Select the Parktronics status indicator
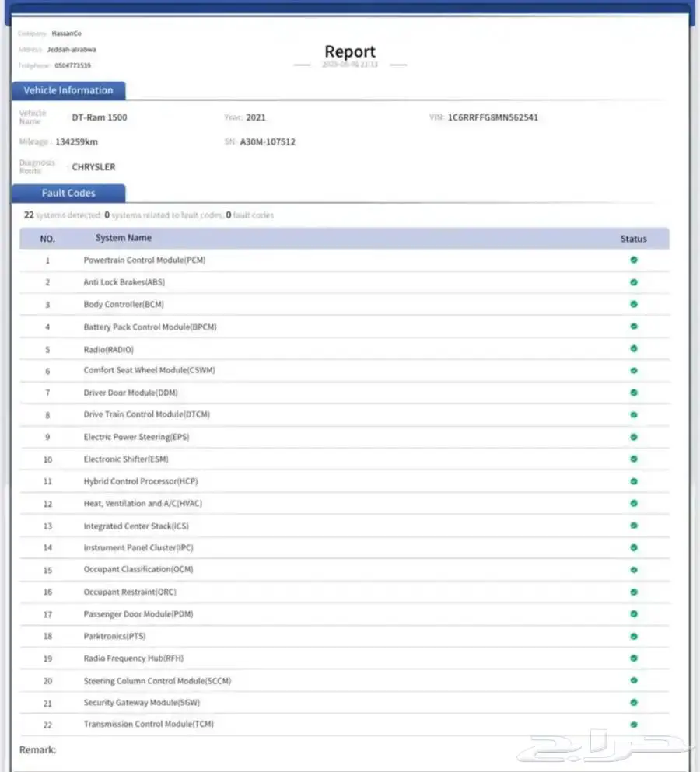 click(633, 636)
